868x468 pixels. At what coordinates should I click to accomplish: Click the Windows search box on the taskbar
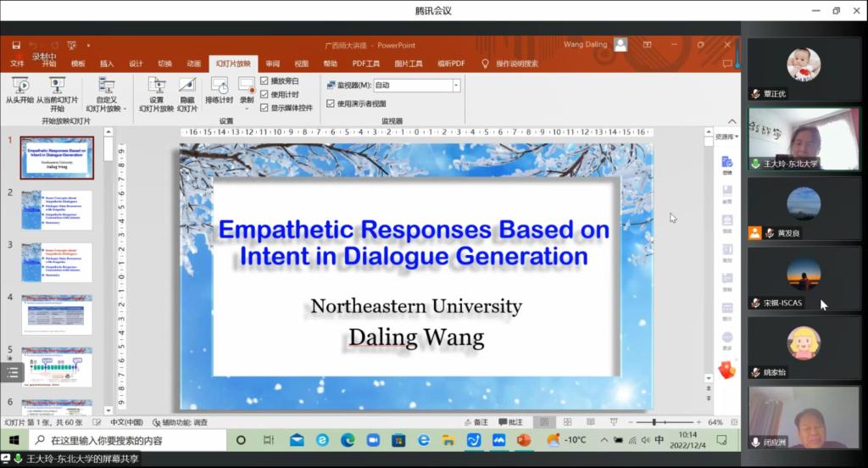click(127, 440)
